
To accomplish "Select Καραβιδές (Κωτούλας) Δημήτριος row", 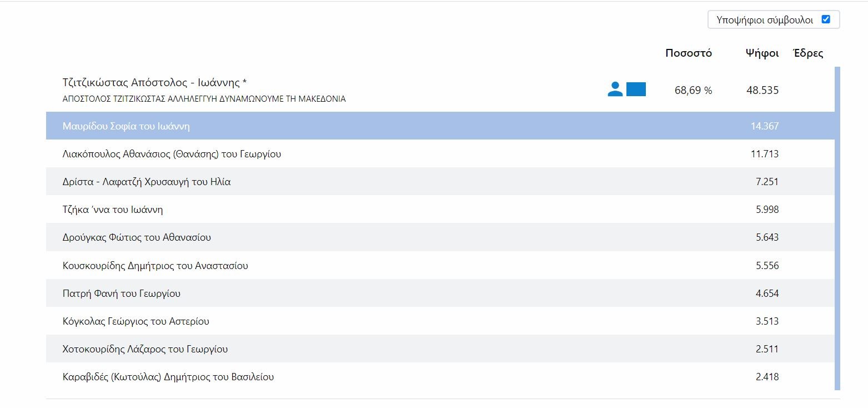I will coord(168,377).
